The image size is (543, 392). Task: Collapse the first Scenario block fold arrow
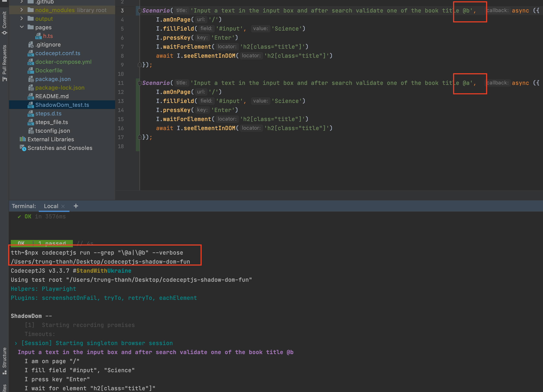coord(140,11)
